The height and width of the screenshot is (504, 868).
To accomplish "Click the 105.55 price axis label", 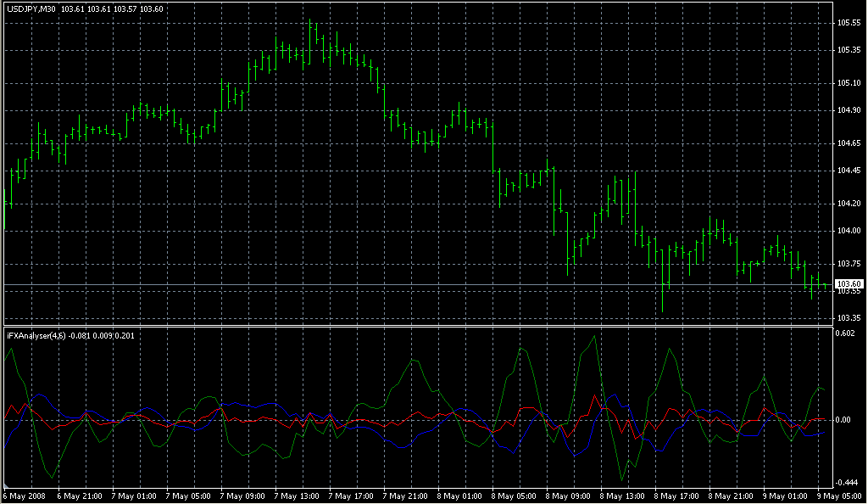I will [x=849, y=23].
